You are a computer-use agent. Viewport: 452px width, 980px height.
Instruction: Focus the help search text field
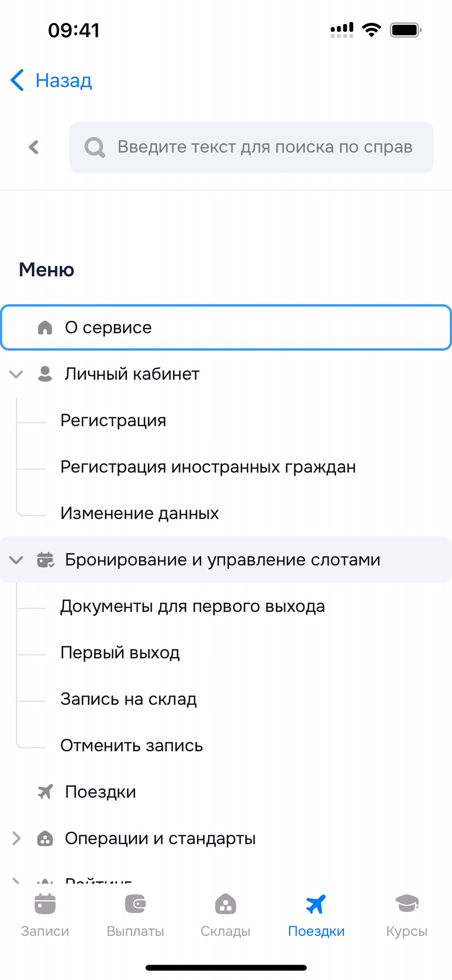point(264,147)
